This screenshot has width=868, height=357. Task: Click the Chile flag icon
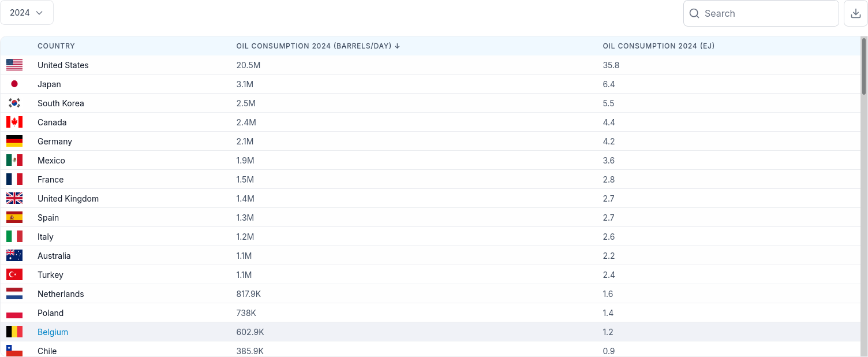click(14, 351)
